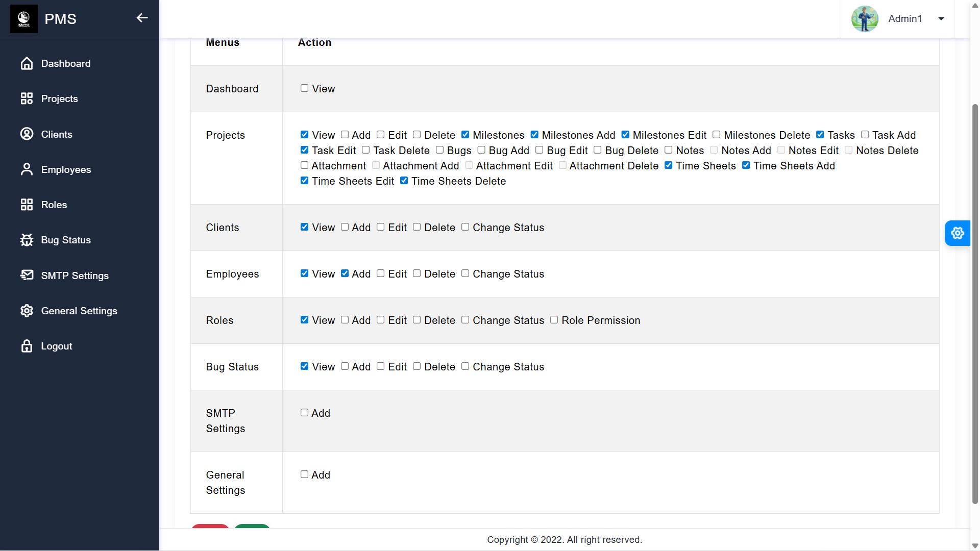The height and width of the screenshot is (551, 980).
Task: Click the PMS logo title
Action: (x=60, y=19)
